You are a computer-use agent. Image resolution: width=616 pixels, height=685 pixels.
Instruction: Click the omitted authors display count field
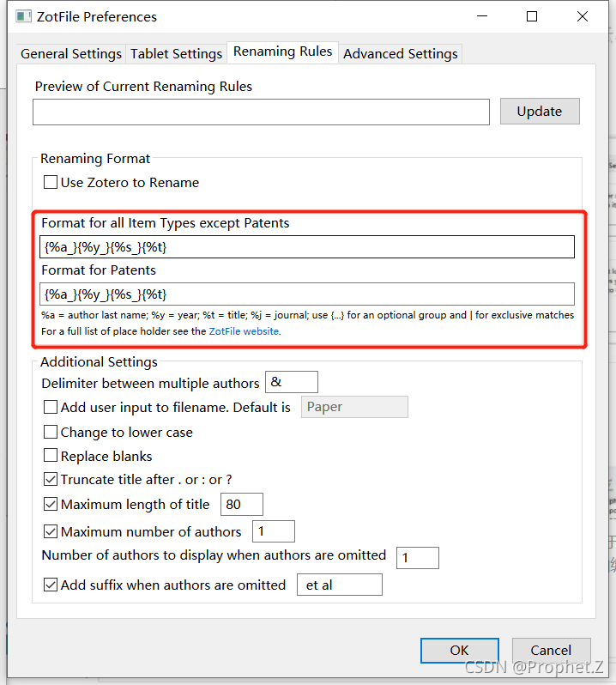click(x=418, y=558)
